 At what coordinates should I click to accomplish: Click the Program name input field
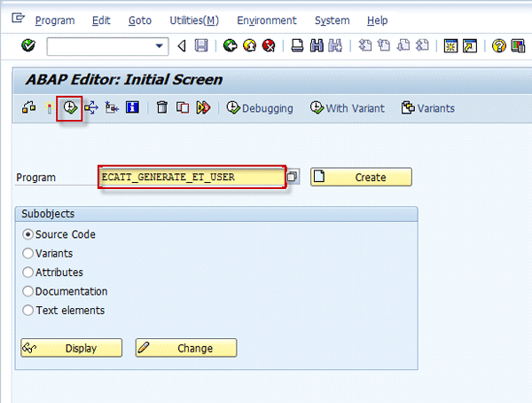(192, 177)
